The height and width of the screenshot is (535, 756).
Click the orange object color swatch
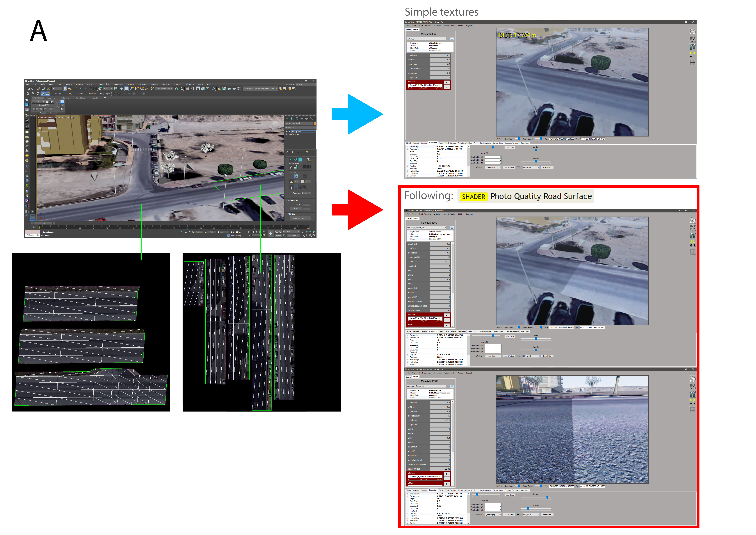pos(315,123)
